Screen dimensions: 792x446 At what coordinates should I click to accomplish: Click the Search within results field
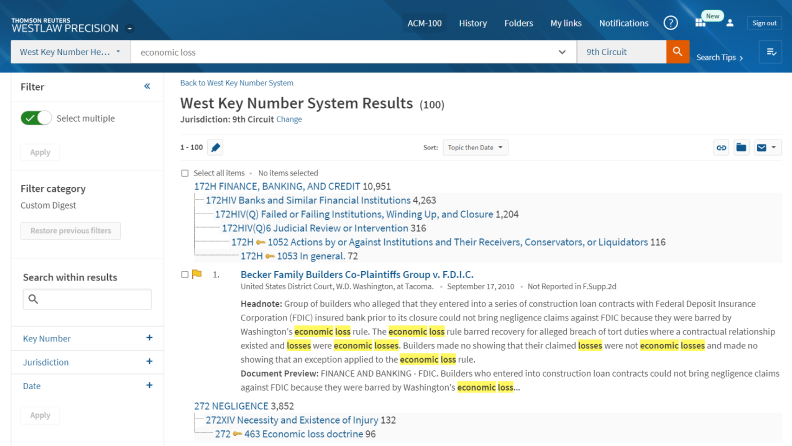coord(87,299)
